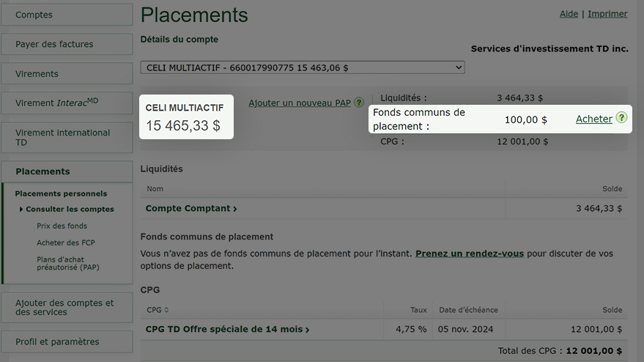Click the 05 nov. 2024 maturity date
Screen dimensions: 644x362
click(465, 329)
